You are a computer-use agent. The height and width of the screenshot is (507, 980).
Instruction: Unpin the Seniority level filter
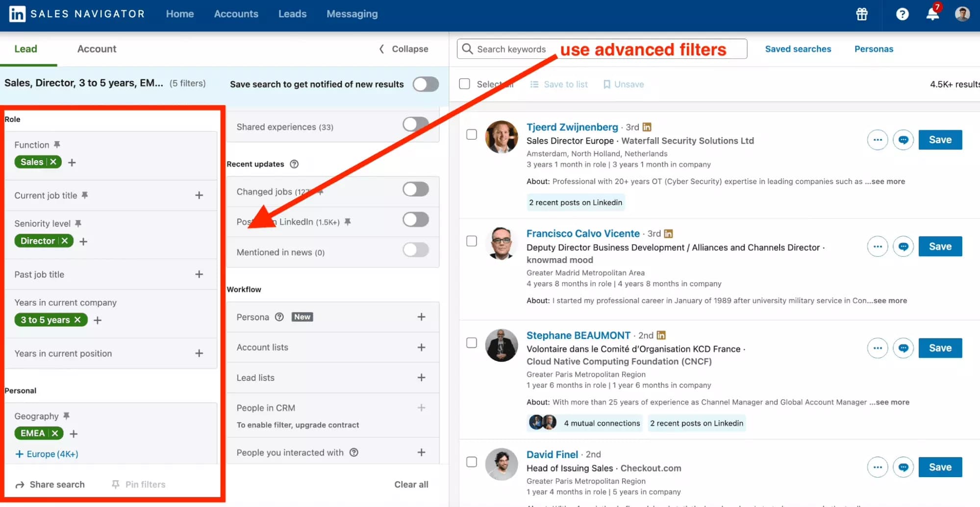79,223
